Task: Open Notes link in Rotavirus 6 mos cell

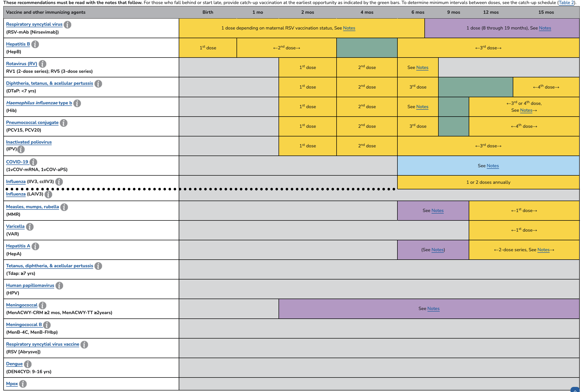Action: point(422,67)
